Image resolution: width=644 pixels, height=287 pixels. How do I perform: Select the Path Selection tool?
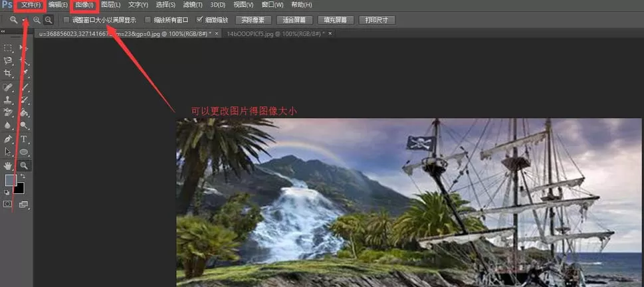tap(7, 152)
